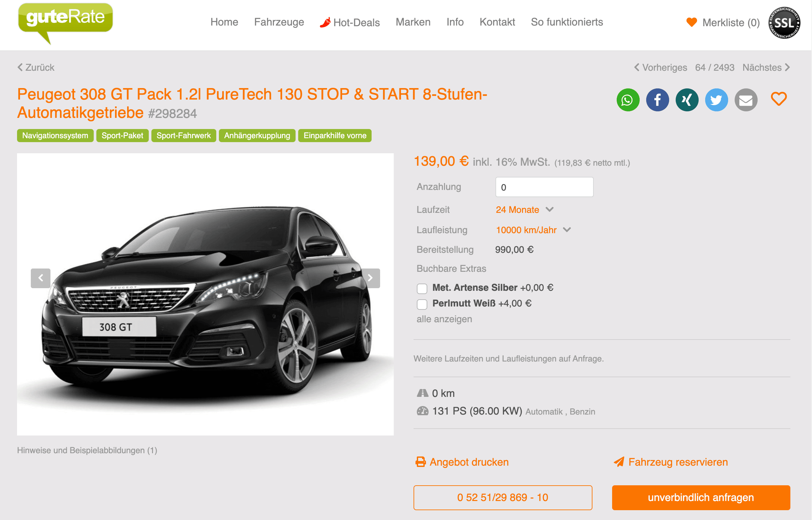812x520 pixels.
Task: Open the Info menu item
Action: tap(455, 22)
